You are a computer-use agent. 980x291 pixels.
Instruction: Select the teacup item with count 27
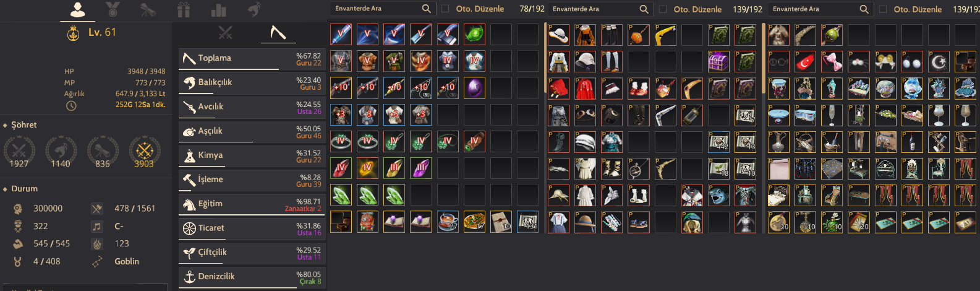point(448,221)
